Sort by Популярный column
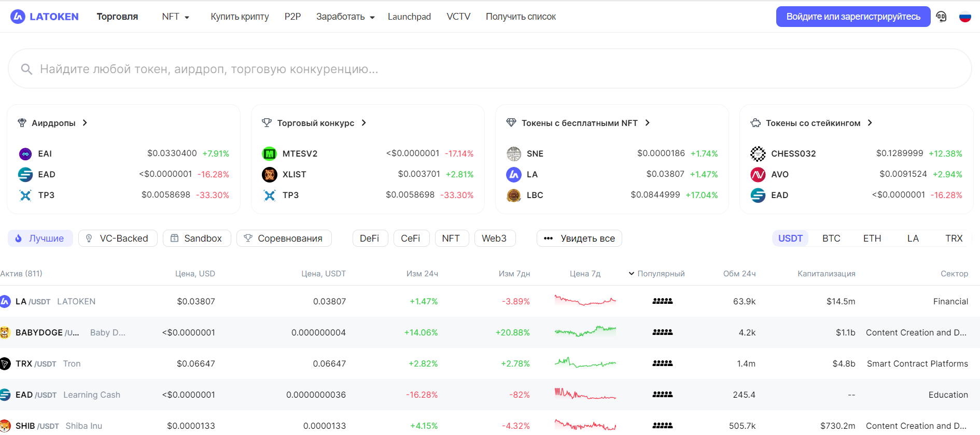This screenshot has height=435, width=980. pos(656,273)
